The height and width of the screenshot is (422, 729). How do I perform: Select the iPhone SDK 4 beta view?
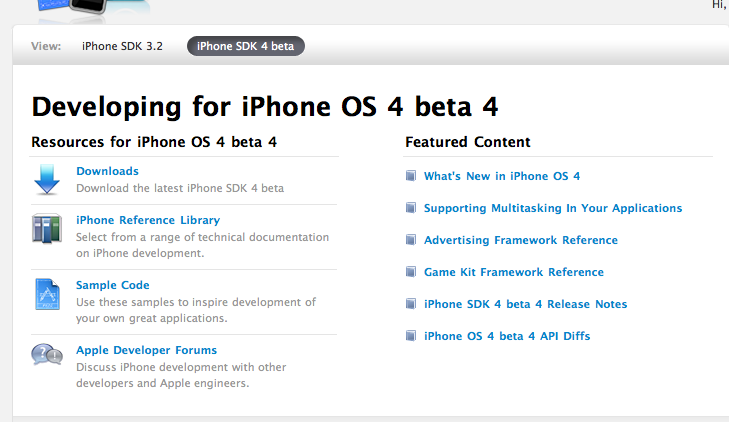point(245,46)
